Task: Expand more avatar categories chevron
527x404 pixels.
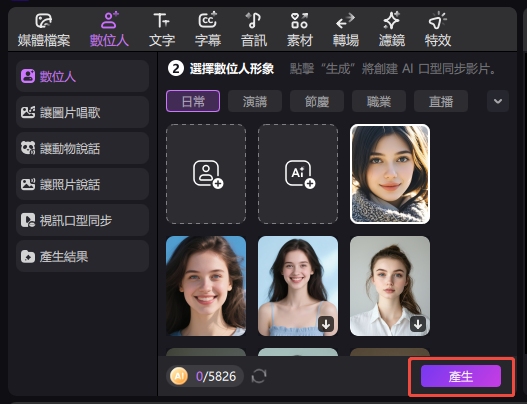Action: [498, 101]
